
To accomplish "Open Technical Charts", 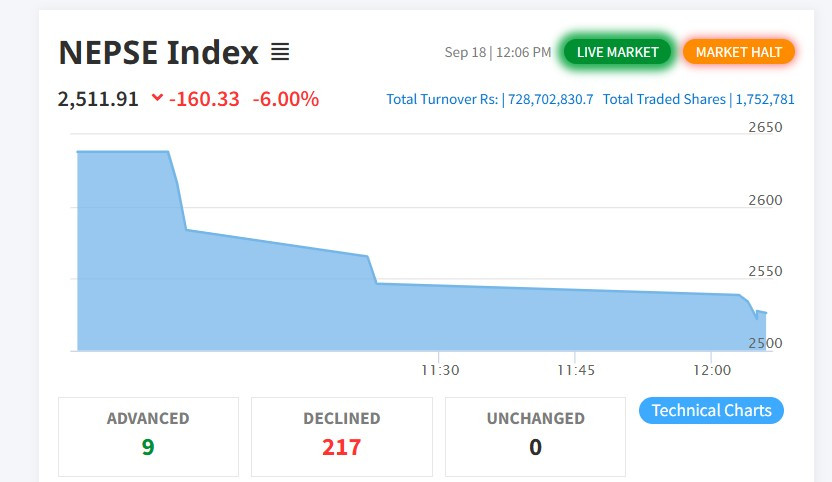I will [x=711, y=410].
